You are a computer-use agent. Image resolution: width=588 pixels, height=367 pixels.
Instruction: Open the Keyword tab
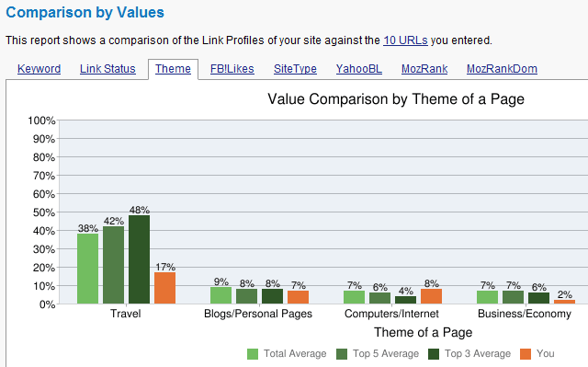39,69
